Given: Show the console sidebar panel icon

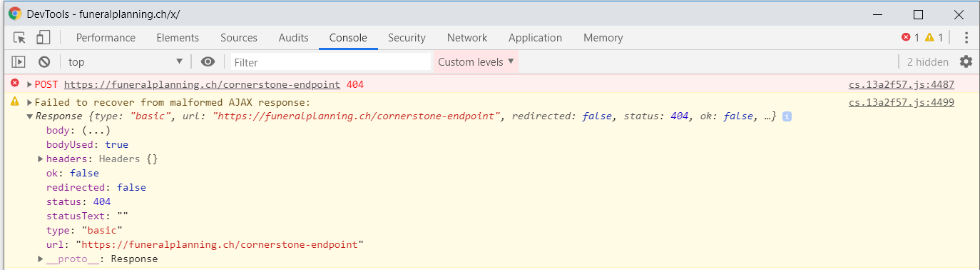Looking at the screenshot, I should [19, 62].
